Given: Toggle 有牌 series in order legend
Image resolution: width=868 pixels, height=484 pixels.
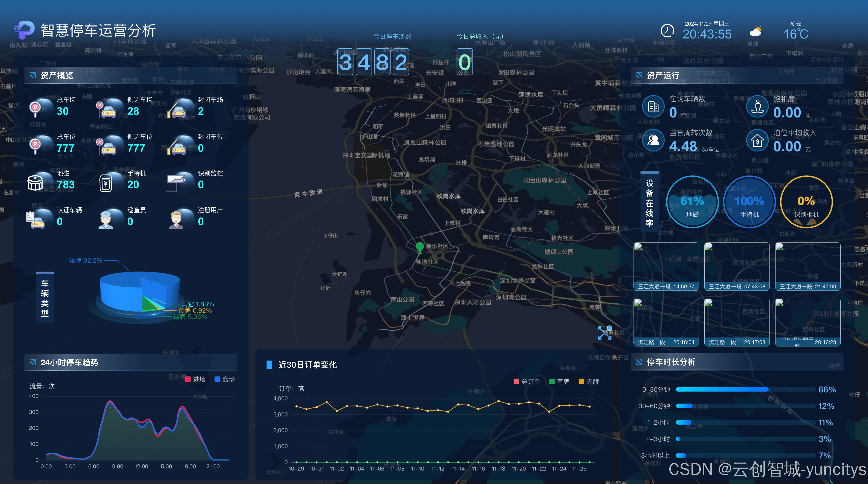Looking at the screenshot, I should coord(559,381).
